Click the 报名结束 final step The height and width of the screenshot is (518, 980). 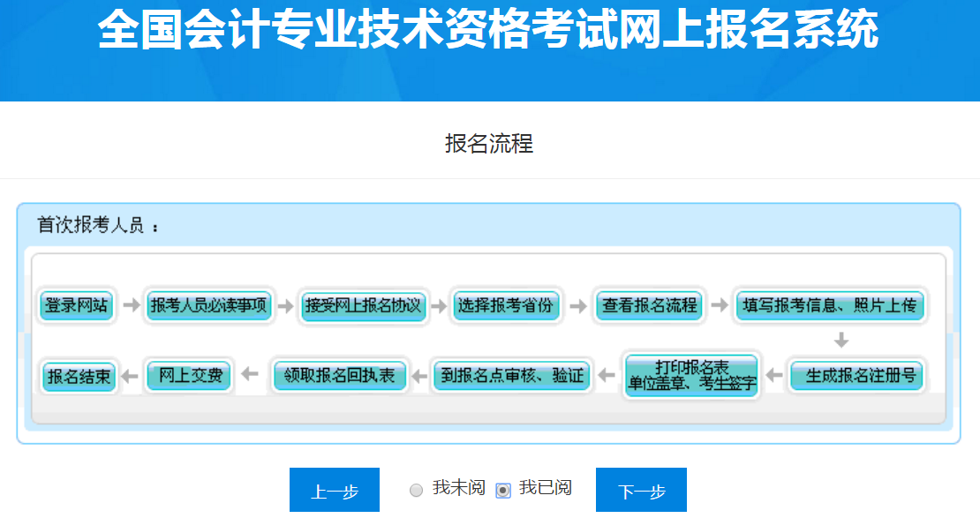point(78,375)
